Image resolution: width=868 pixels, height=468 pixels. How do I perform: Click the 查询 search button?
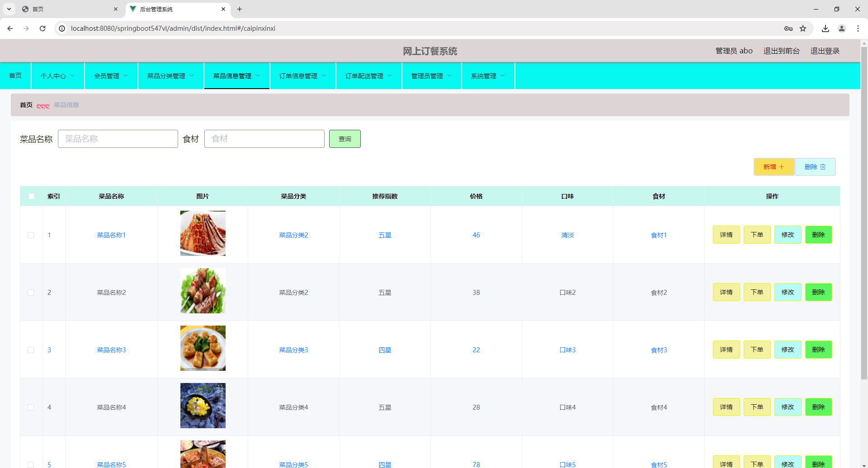tap(344, 139)
